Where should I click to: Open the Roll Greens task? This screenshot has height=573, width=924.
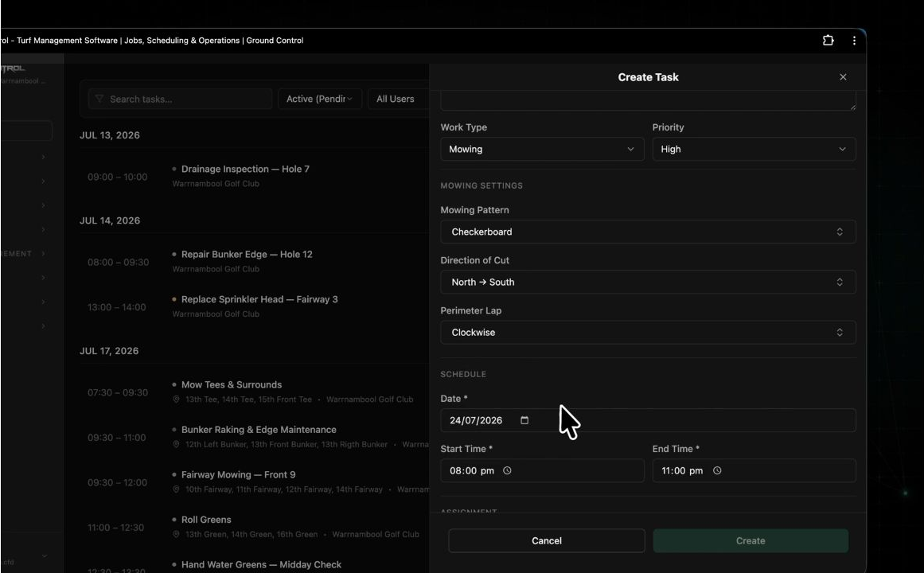pos(206,520)
